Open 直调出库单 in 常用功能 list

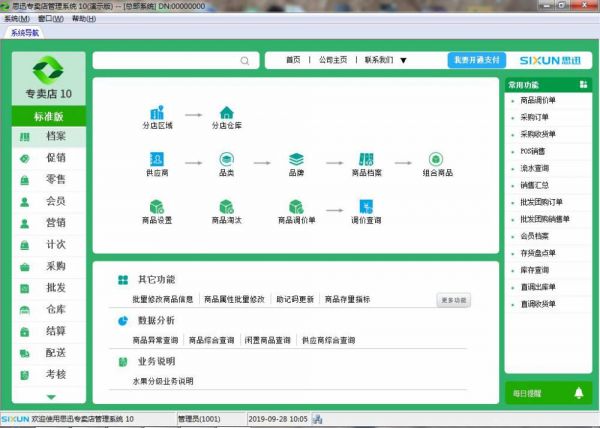pyautogui.click(x=538, y=287)
